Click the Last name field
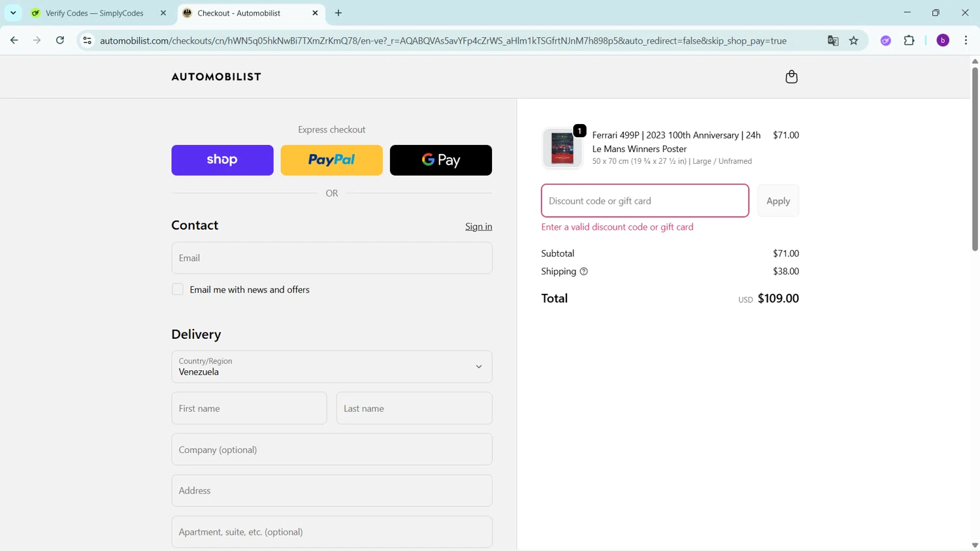980x551 pixels. click(x=414, y=408)
